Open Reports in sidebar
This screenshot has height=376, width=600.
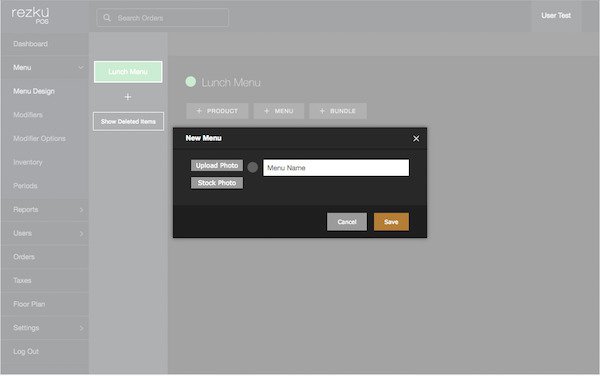pos(45,210)
